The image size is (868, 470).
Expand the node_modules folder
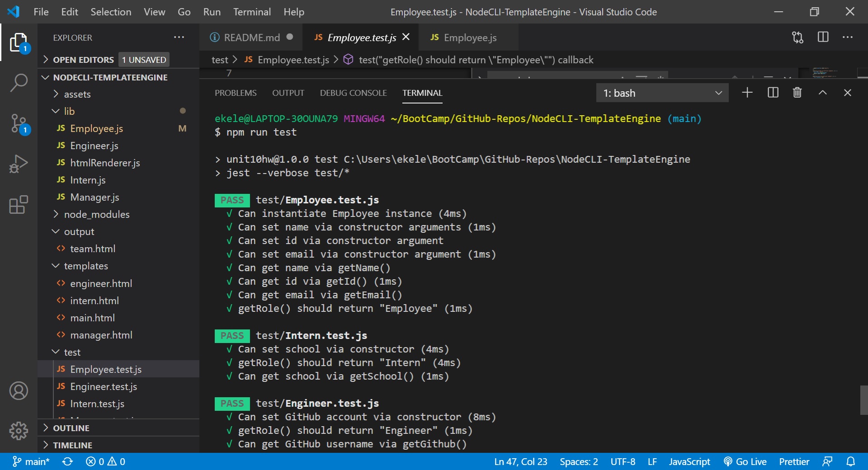pyautogui.click(x=118, y=214)
